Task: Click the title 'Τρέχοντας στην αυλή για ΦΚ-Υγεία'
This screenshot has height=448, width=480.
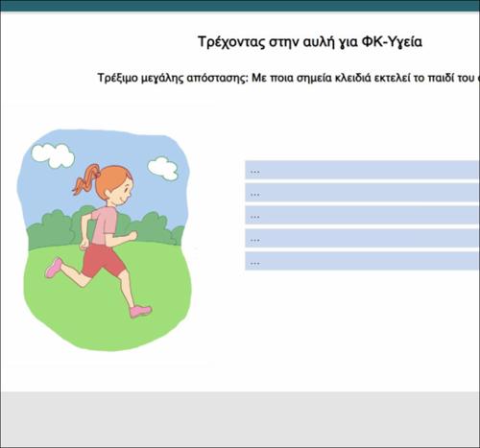Action: coord(310,41)
